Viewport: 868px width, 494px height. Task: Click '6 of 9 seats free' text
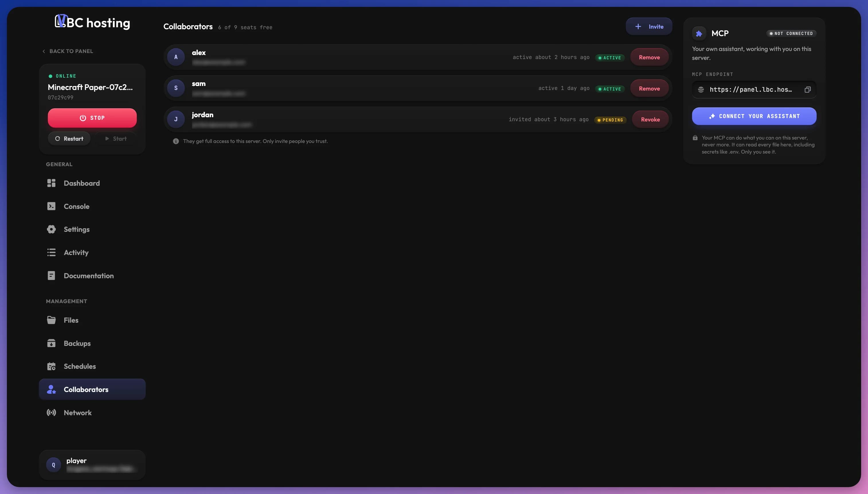(x=245, y=28)
